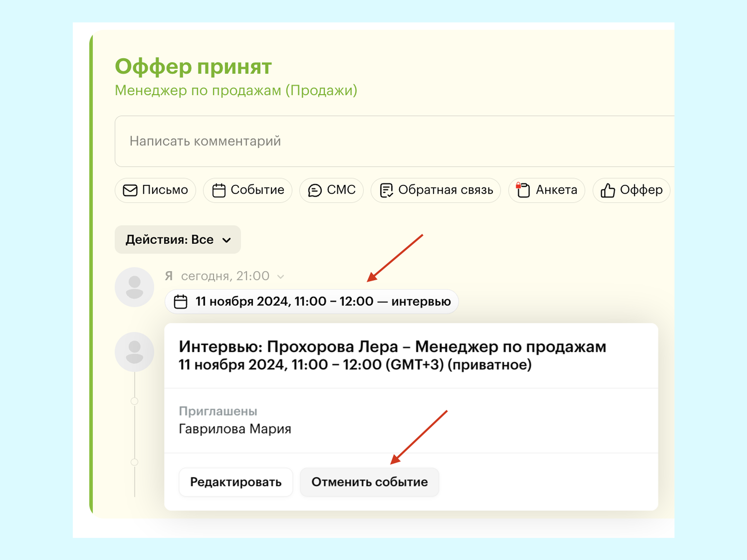Click the сегодня, 21:00 timestamp

click(x=225, y=276)
